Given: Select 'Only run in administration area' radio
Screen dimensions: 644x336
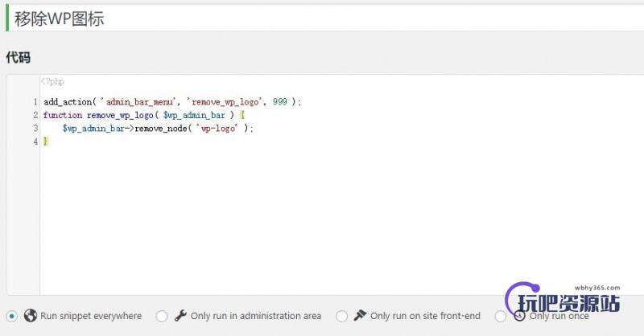Looking at the screenshot, I should tap(162, 317).
